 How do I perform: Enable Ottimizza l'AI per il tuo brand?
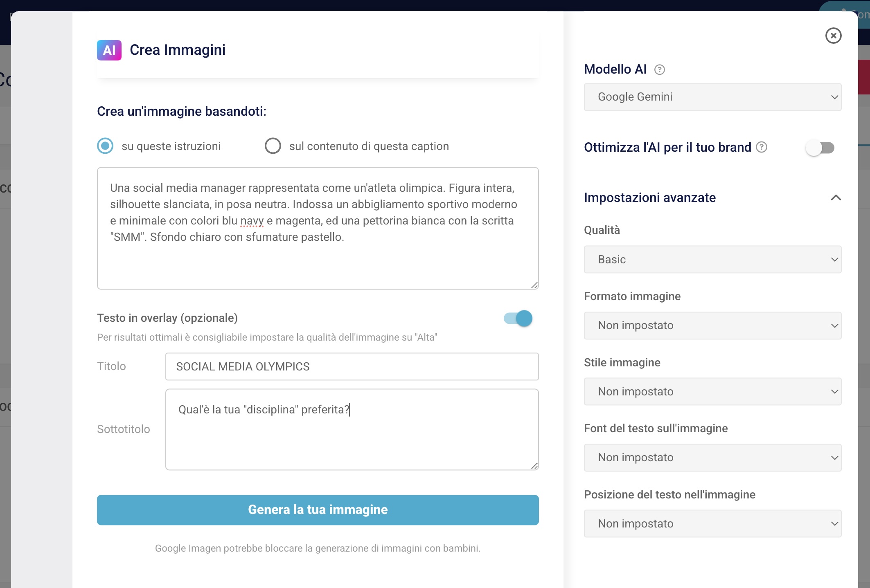pyautogui.click(x=820, y=148)
